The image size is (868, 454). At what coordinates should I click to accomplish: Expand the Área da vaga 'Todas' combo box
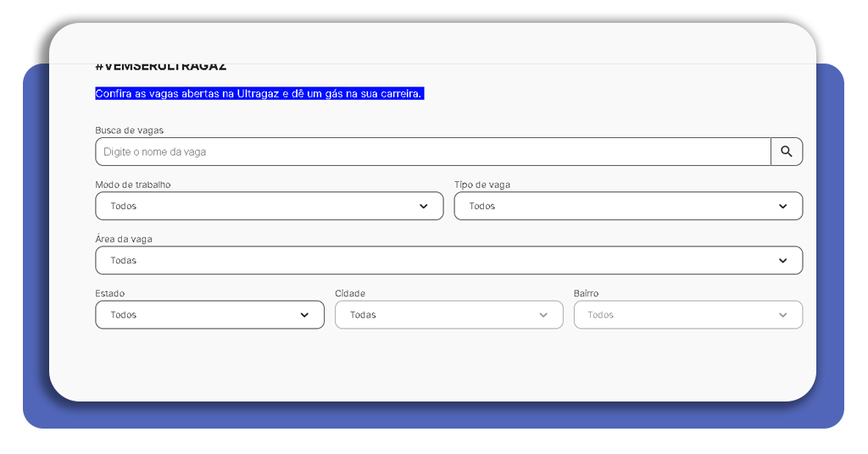coord(424,260)
